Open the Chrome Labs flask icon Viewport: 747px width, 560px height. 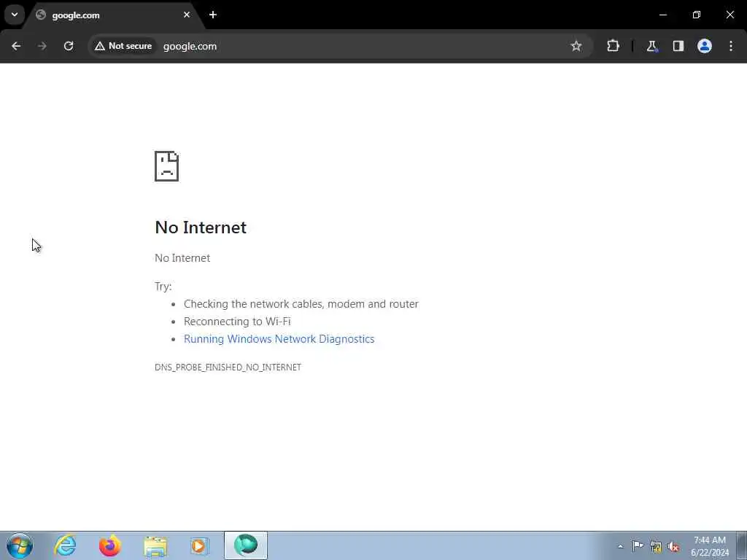(x=651, y=46)
